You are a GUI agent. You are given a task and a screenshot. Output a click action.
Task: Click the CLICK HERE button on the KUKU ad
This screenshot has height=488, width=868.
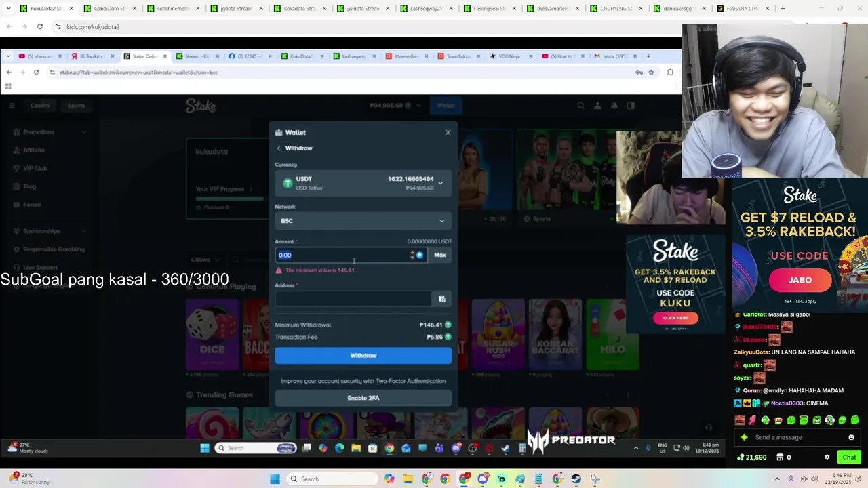tap(675, 317)
